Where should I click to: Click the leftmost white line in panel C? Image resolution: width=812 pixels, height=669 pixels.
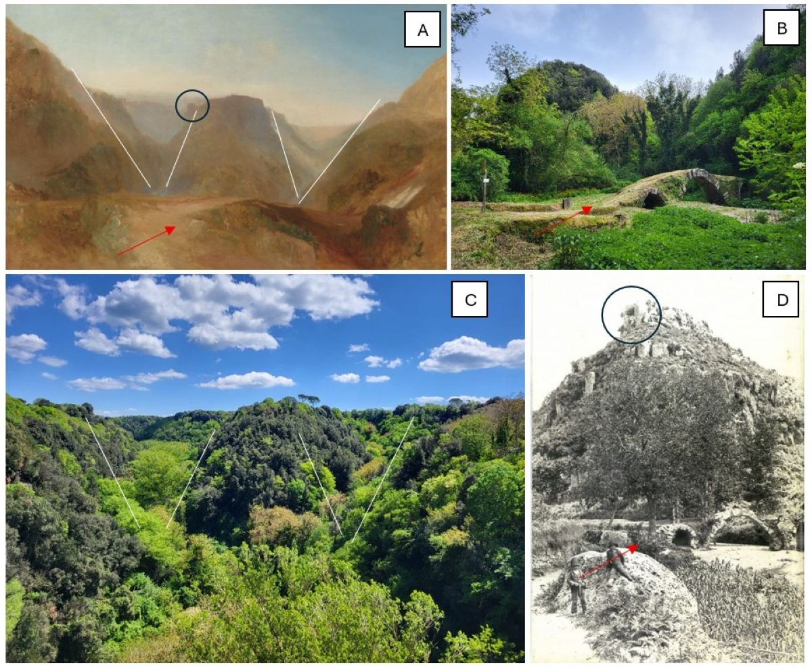(112, 474)
